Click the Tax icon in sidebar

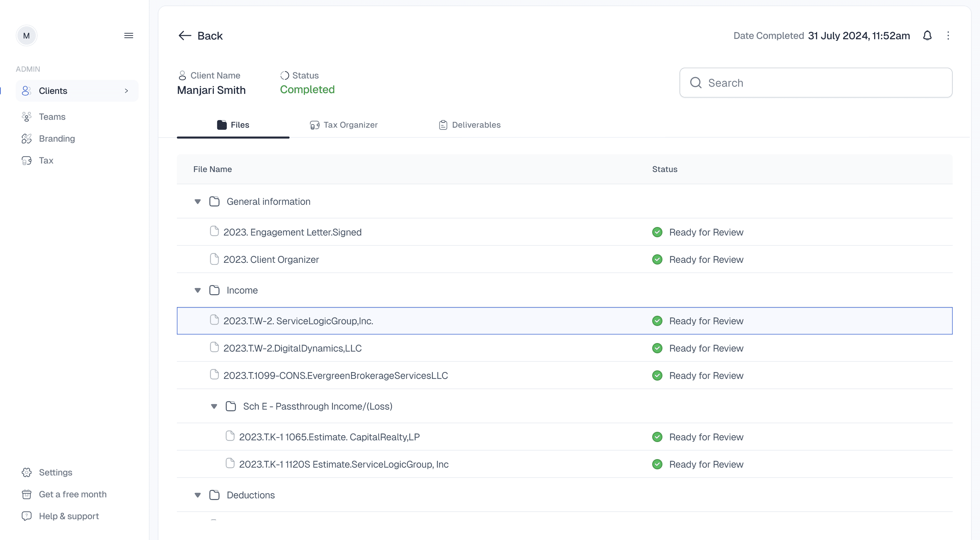pos(26,160)
